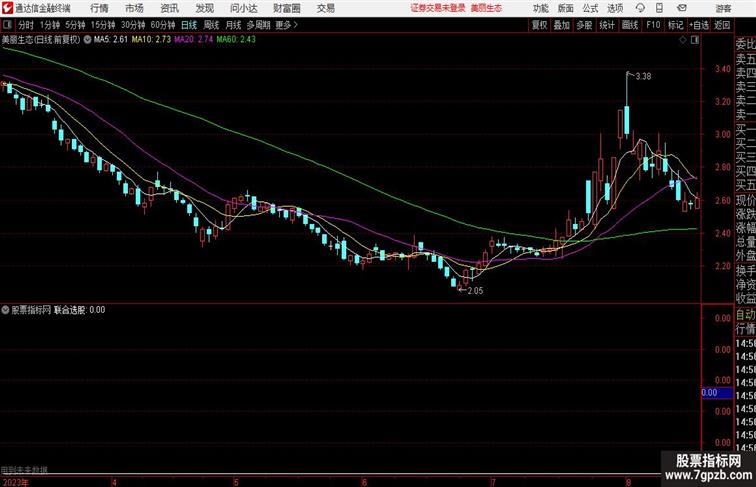The height and width of the screenshot is (487, 756).
Task: Add stock via +自选 button
Action: (699, 25)
